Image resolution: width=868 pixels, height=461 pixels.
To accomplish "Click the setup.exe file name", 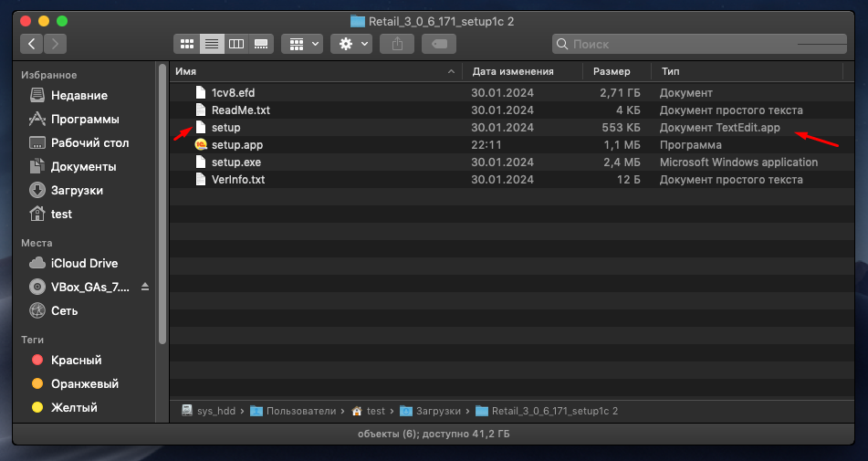I will click(235, 162).
